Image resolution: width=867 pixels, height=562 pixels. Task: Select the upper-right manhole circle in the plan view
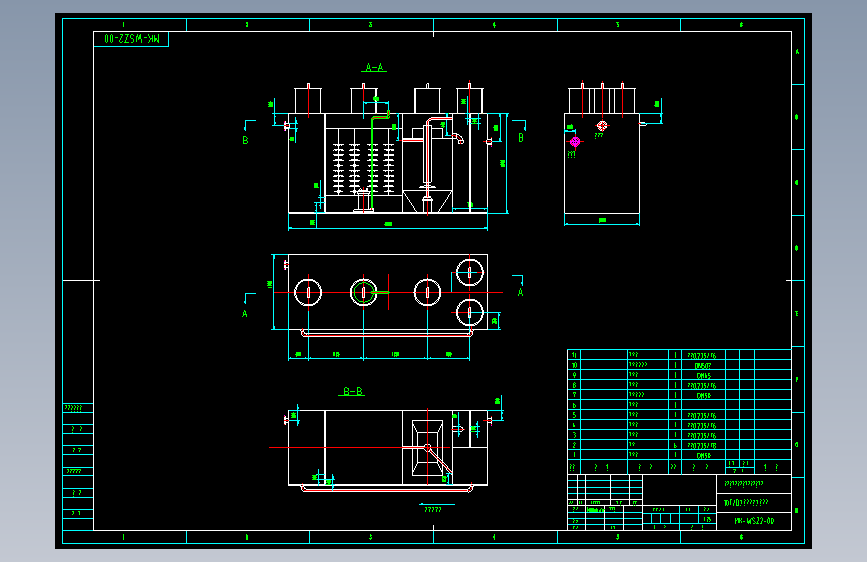click(x=469, y=272)
